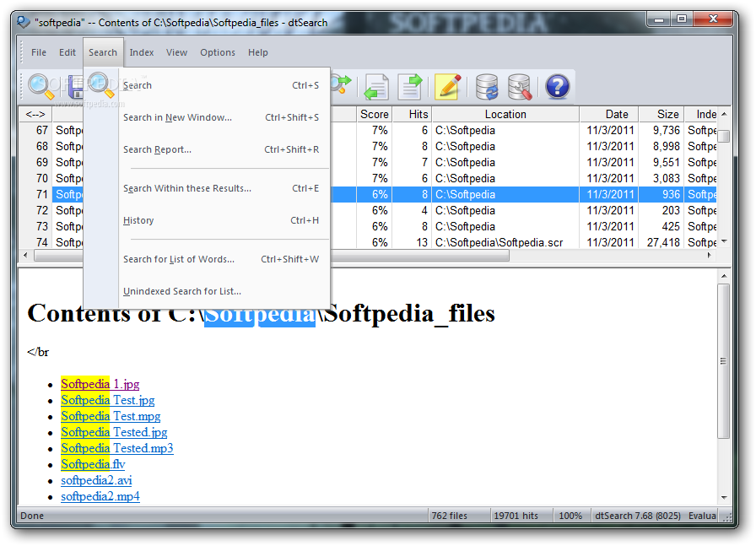Click document pane scrollbar down arrow
The height and width of the screenshot is (546, 756).
click(x=724, y=497)
